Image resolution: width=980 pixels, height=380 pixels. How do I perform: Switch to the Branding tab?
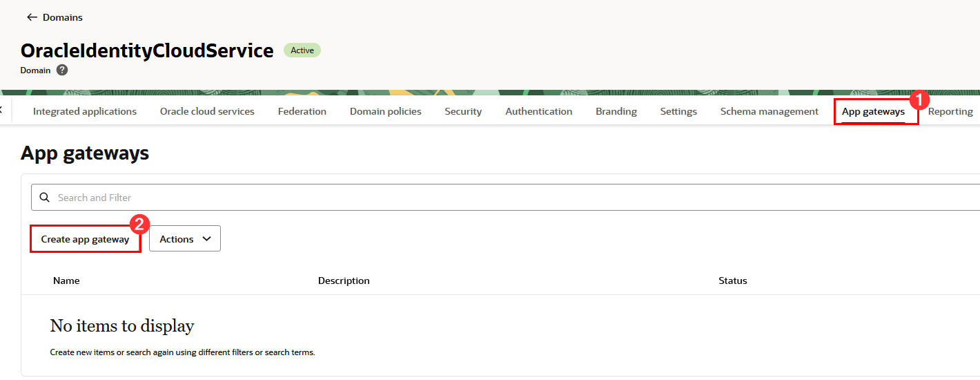click(616, 111)
